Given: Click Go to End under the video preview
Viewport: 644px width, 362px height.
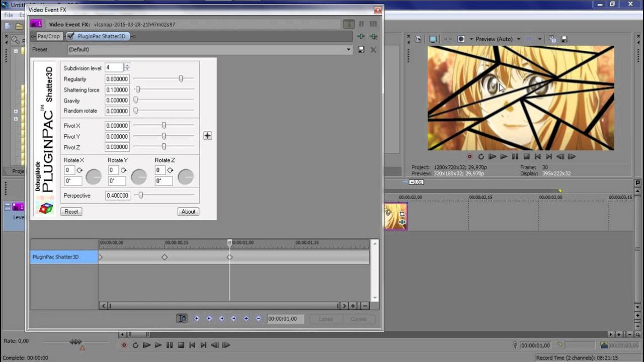Looking at the screenshot, I should point(549,156).
